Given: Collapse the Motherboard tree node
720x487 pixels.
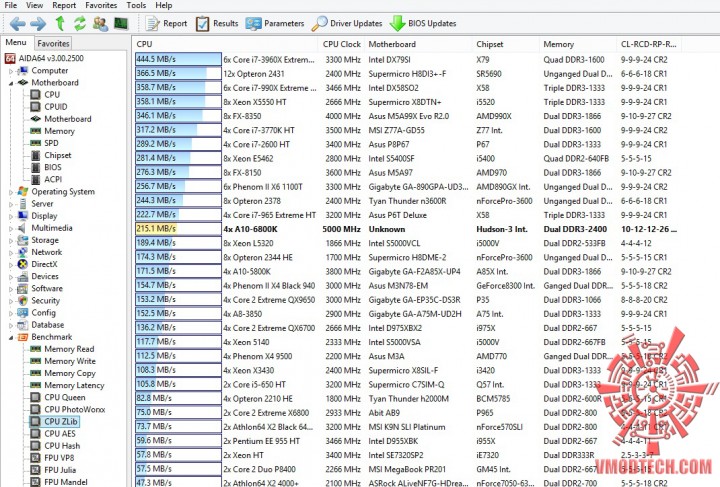Looking at the screenshot, I should (11, 83).
